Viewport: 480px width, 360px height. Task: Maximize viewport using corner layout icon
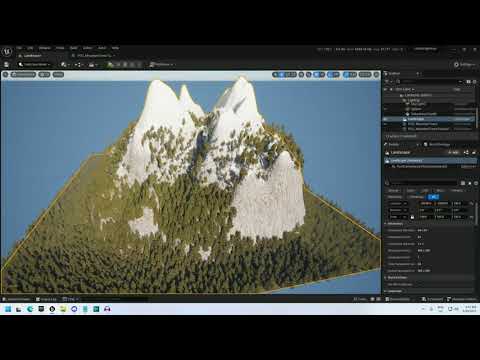376,75
